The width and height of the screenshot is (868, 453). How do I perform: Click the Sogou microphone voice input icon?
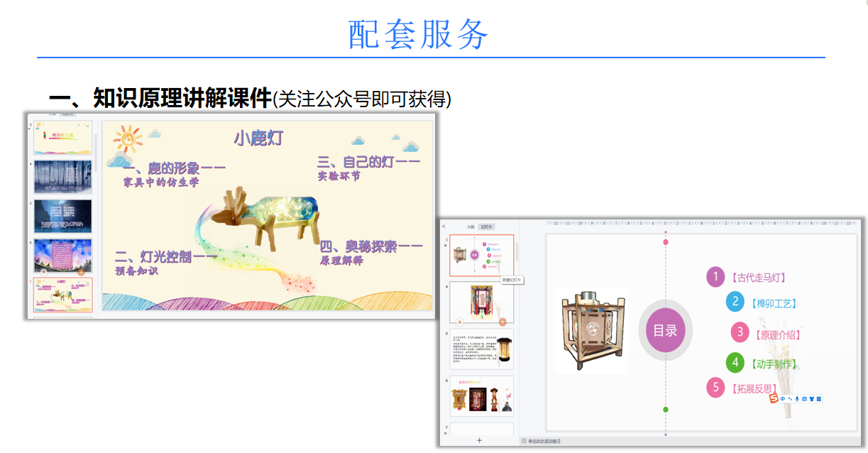(x=797, y=399)
